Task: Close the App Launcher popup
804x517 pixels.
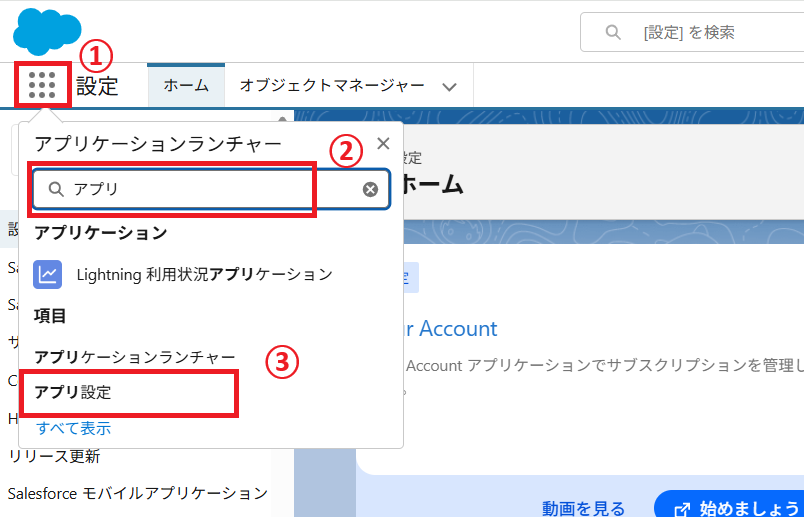Action: tap(383, 144)
